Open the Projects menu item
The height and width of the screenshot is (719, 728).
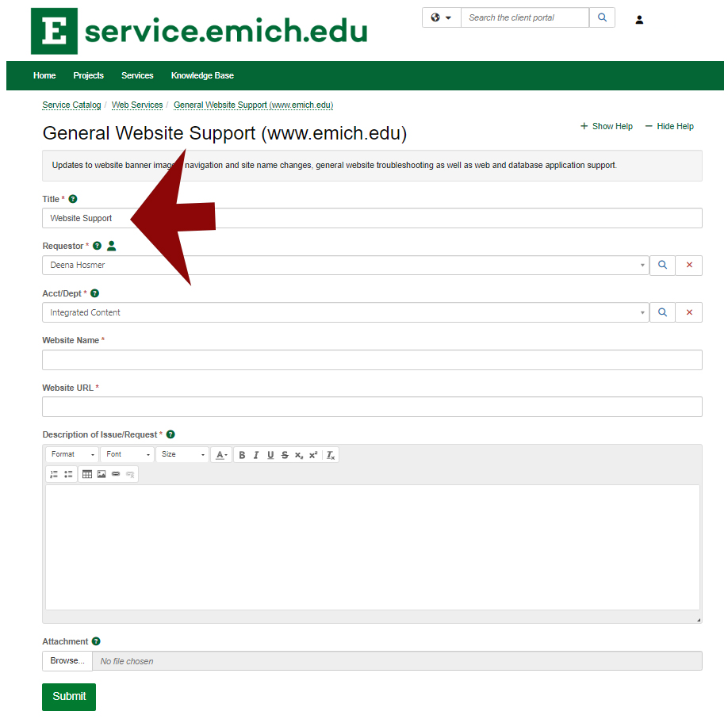coord(88,75)
